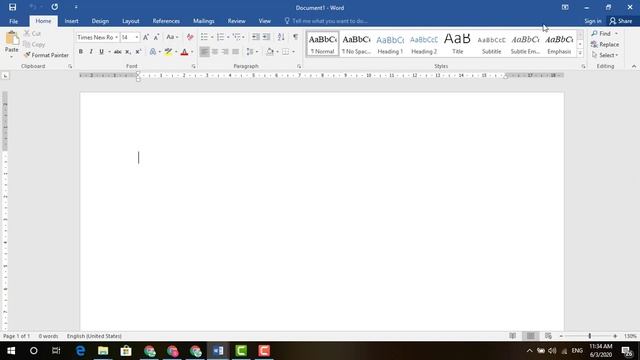Collapse the ribbon with the arrow
Screen dimensions: 640x360
click(633, 66)
